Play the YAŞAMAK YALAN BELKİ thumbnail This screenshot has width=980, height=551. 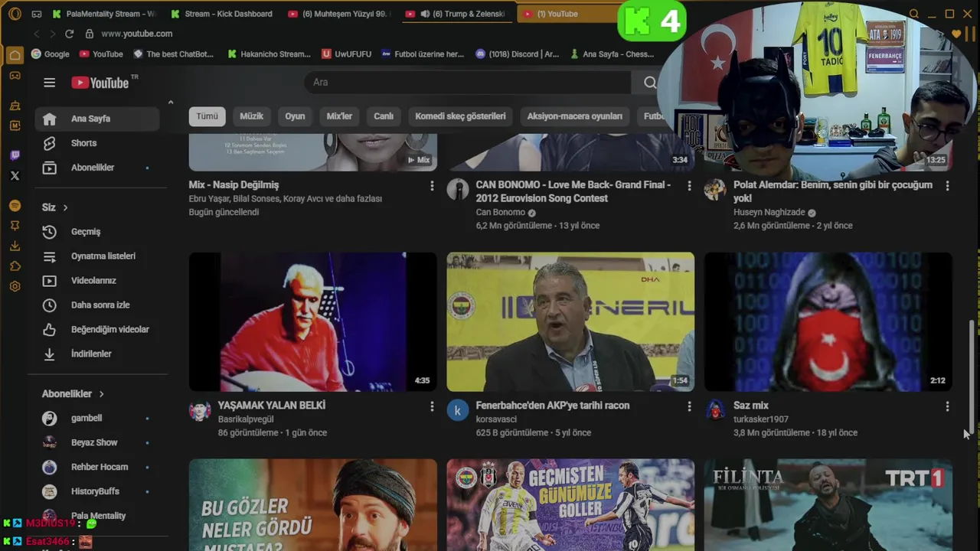point(313,322)
